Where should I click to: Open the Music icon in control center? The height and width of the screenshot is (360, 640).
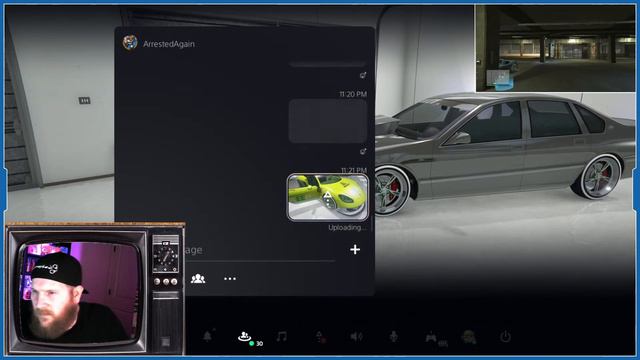click(x=282, y=336)
